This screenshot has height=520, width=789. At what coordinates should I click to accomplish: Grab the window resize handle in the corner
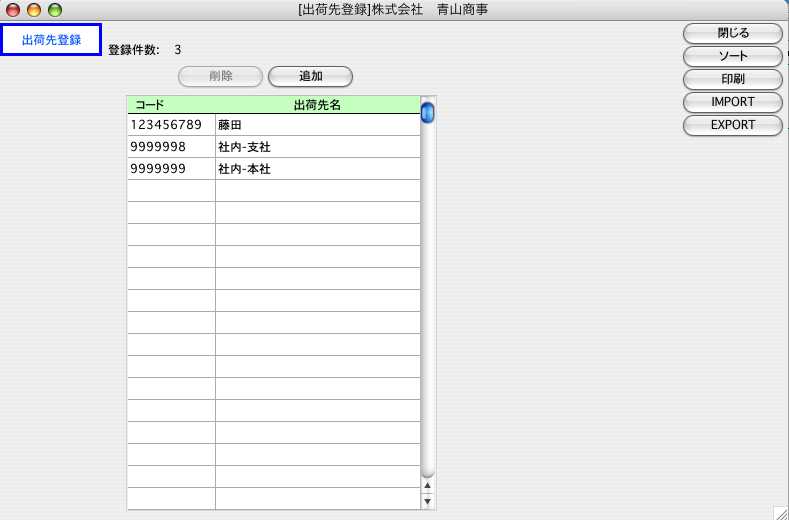click(x=780, y=511)
